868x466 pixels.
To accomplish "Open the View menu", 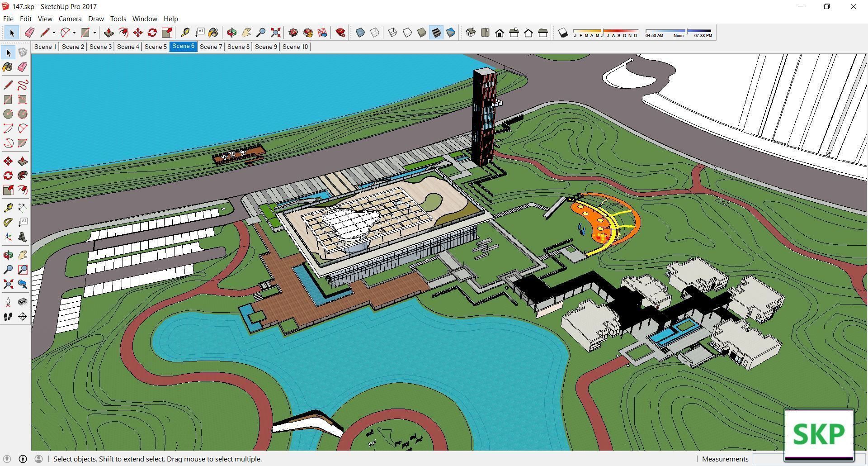I will click(45, 19).
